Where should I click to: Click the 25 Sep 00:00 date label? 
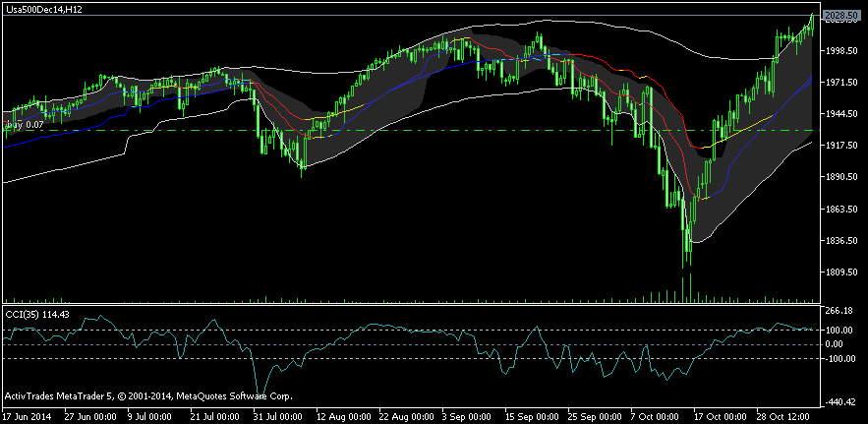[594, 416]
